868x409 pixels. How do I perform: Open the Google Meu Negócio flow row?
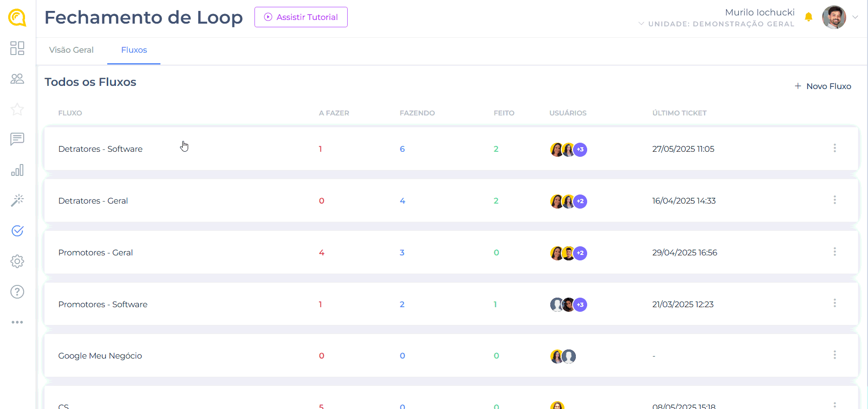[100, 356]
